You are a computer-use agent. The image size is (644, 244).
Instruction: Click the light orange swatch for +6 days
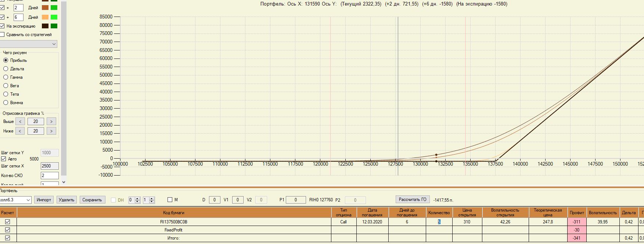45,17
